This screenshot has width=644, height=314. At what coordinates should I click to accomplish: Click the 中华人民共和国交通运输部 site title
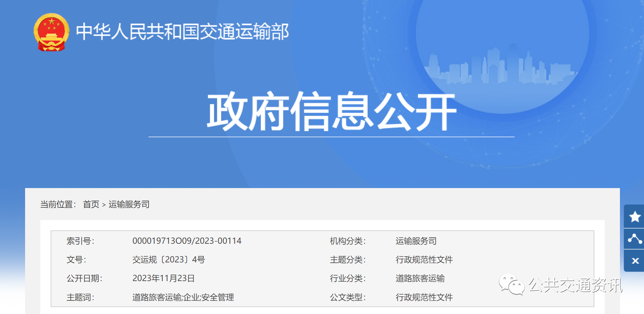(x=182, y=32)
